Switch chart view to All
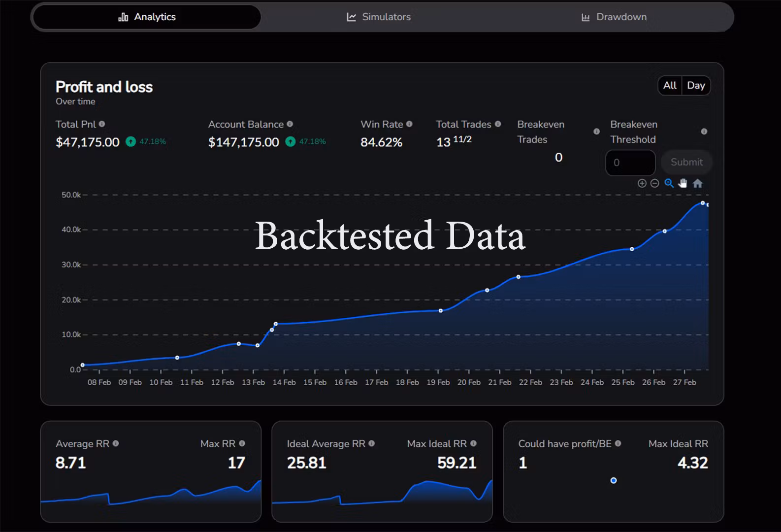The width and height of the screenshot is (781, 532). point(670,86)
